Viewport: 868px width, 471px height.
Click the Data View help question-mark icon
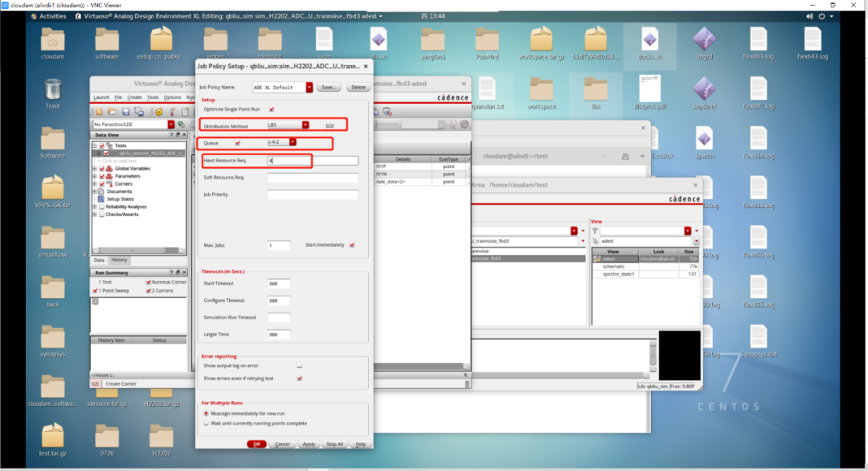point(170,134)
